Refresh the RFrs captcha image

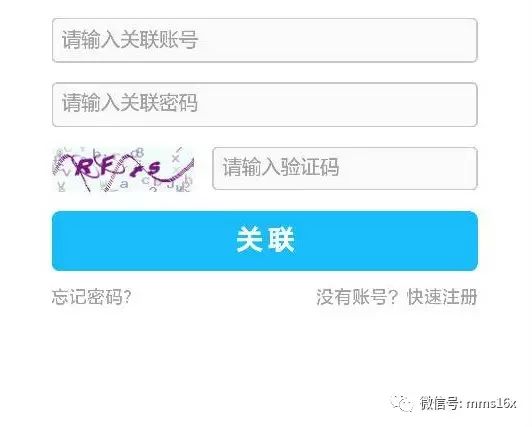[x=123, y=169]
